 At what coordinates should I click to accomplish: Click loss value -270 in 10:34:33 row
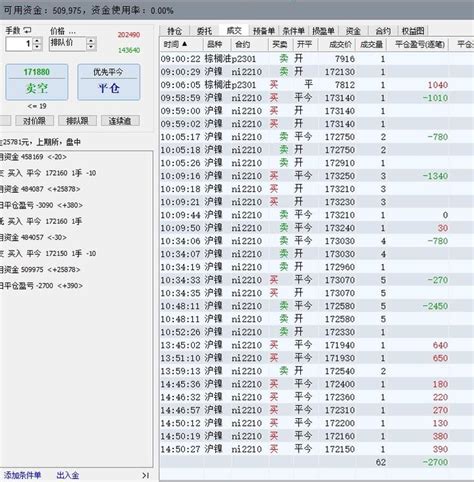pyautogui.click(x=438, y=280)
